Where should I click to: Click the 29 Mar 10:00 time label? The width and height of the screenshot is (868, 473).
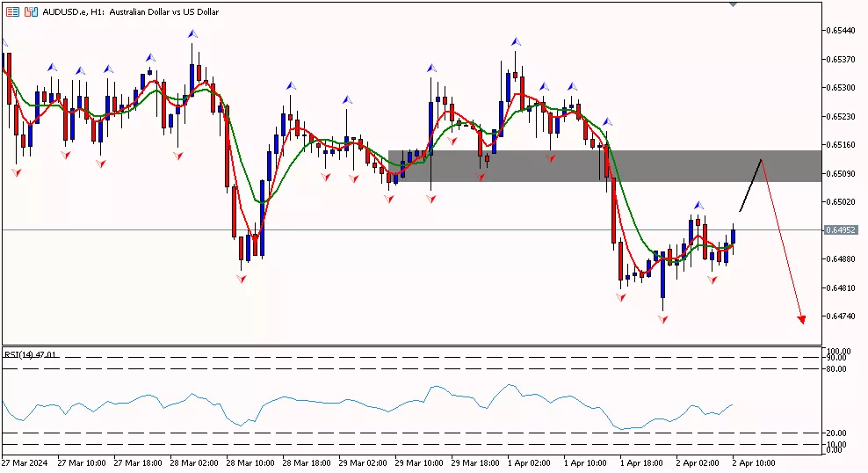point(419,463)
